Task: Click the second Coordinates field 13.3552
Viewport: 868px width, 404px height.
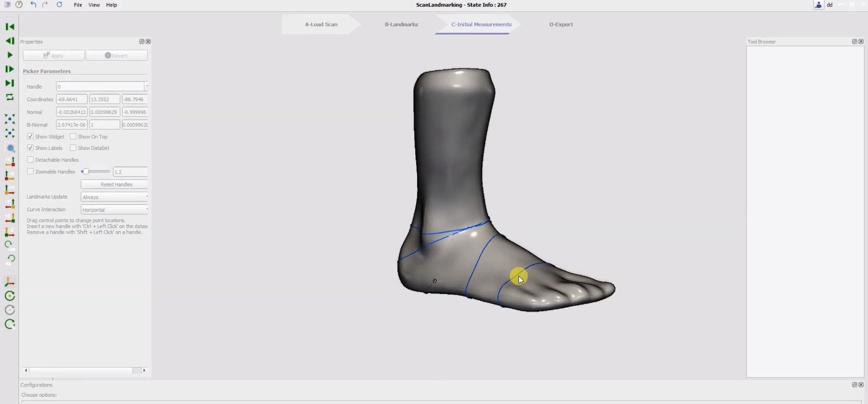Action: pos(105,99)
